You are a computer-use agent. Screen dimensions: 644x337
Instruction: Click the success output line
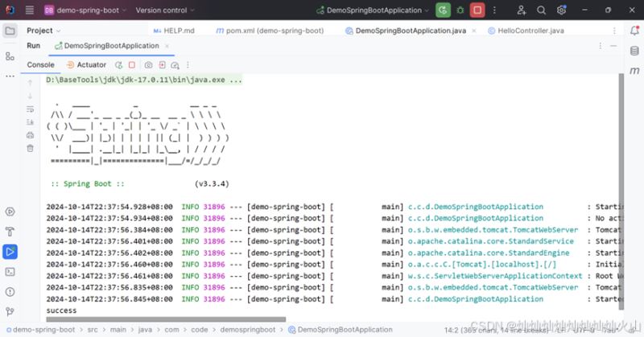click(61, 310)
